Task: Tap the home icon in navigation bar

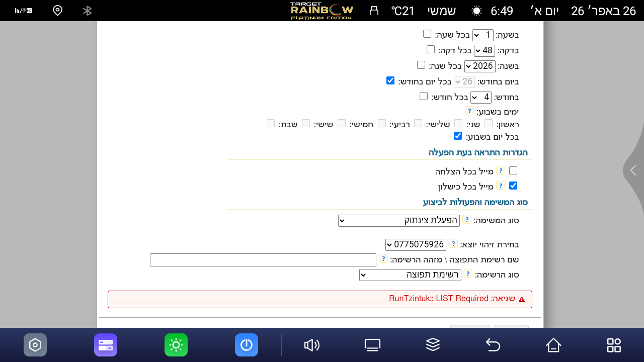Action: pyautogui.click(x=553, y=345)
